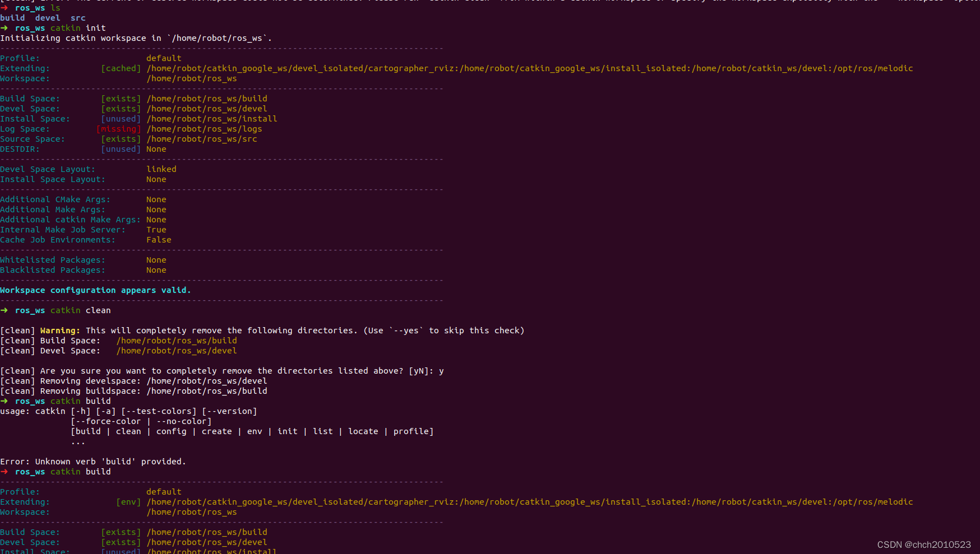Click the 'DESTDIR:' label
The image size is (980, 554).
pyautogui.click(x=20, y=149)
